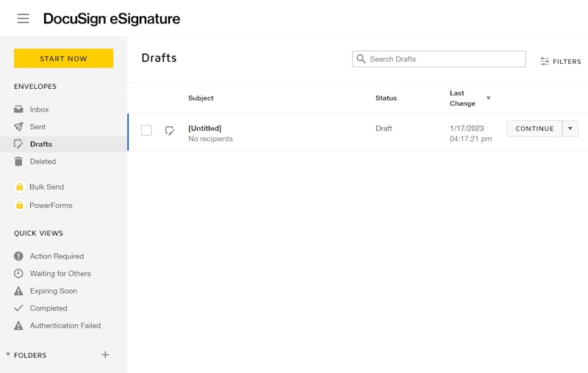Click the Completed checkmark icon
This screenshot has height=373, width=588.
point(18,308)
